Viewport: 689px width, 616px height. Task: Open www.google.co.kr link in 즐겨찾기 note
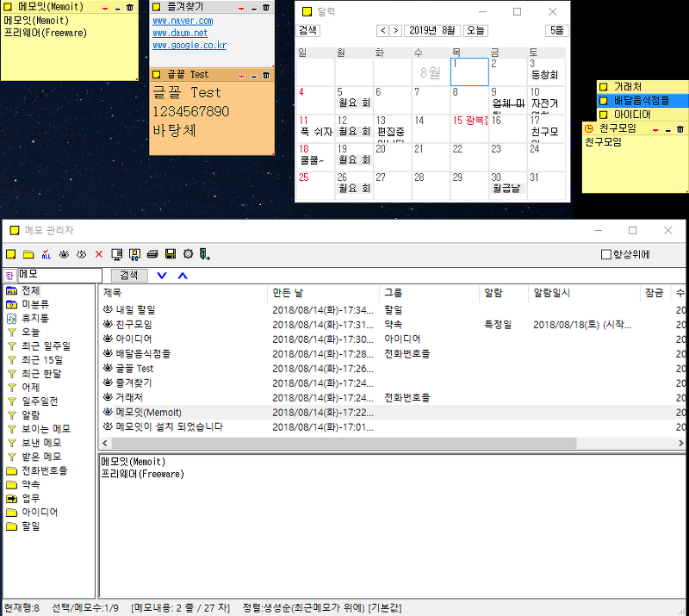pos(189,46)
